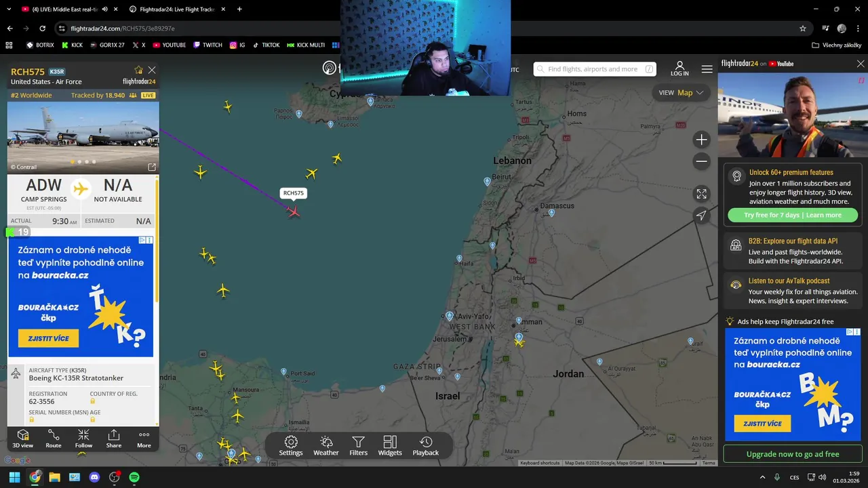Open Discord from the taskbar
The width and height of the screenshot is (868, 488).
tap(94, 477)
